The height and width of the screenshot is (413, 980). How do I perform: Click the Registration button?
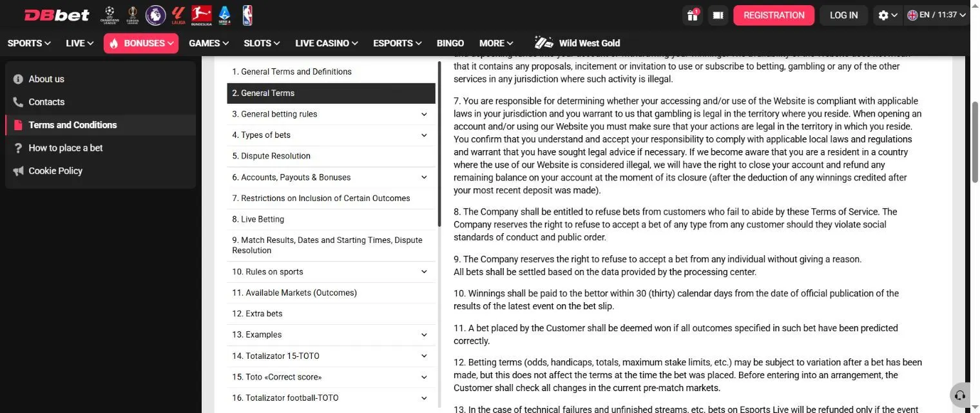click(774, 15)
